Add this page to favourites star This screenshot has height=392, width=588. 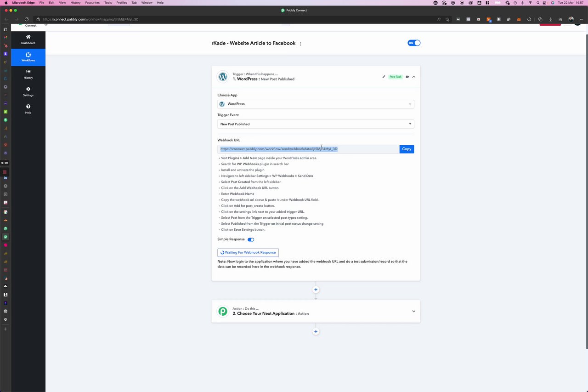[447, 19]
